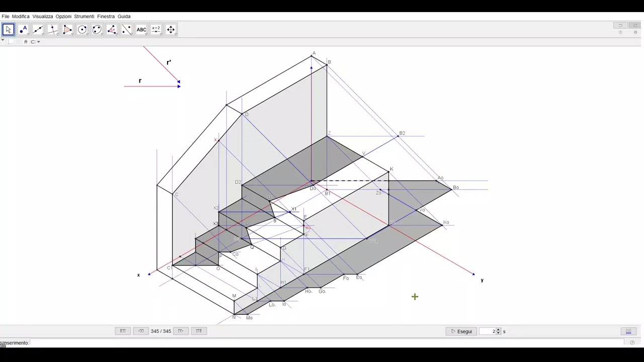This screenshot has width=644, height=362.
Task: Jump to last construction step
Action: 199,331
